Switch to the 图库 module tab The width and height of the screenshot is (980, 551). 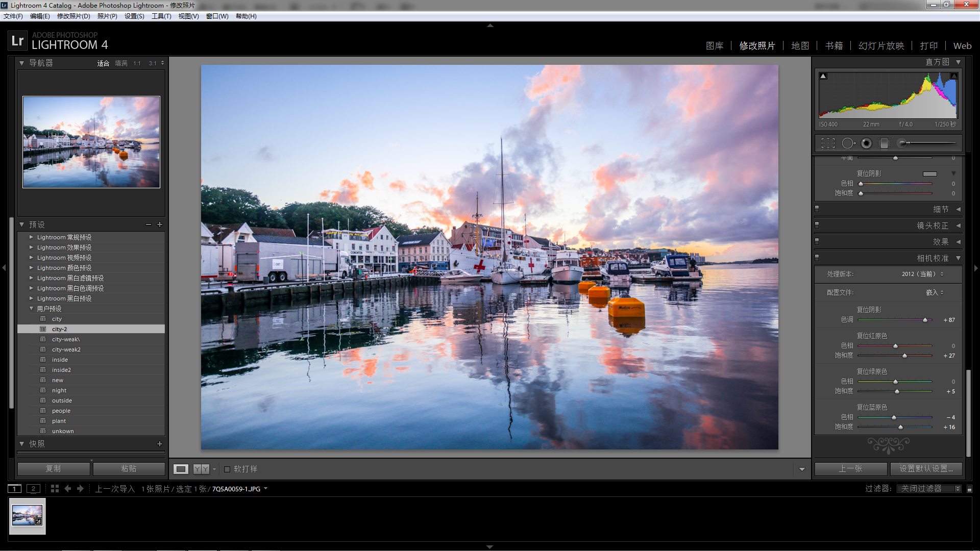[x=714, y=46]
